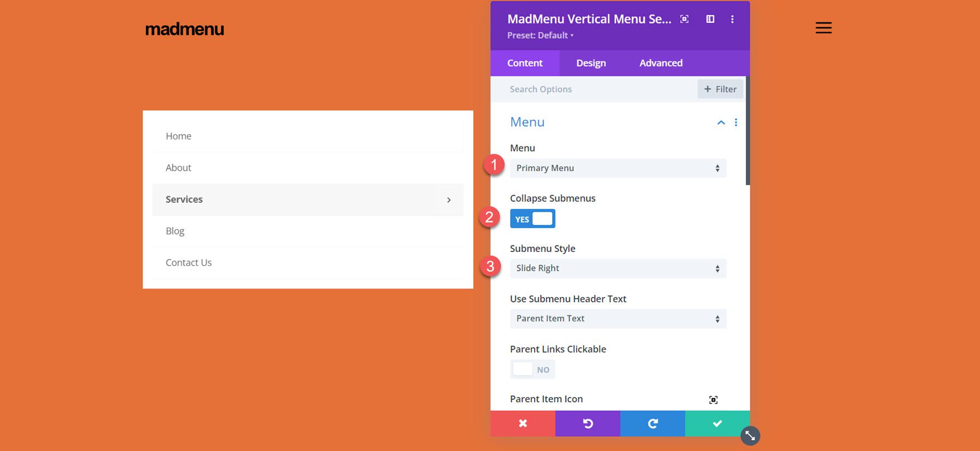Click Parent Item Icon picker symbol
This screenshot has width=980, height=451.
tap(713, 400)
